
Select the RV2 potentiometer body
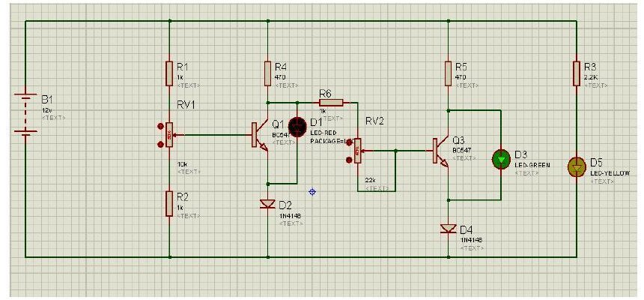[358, 151]
